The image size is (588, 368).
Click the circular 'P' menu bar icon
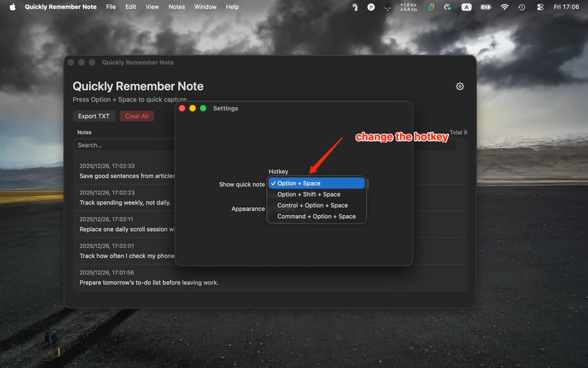click(x=371, y=7)
